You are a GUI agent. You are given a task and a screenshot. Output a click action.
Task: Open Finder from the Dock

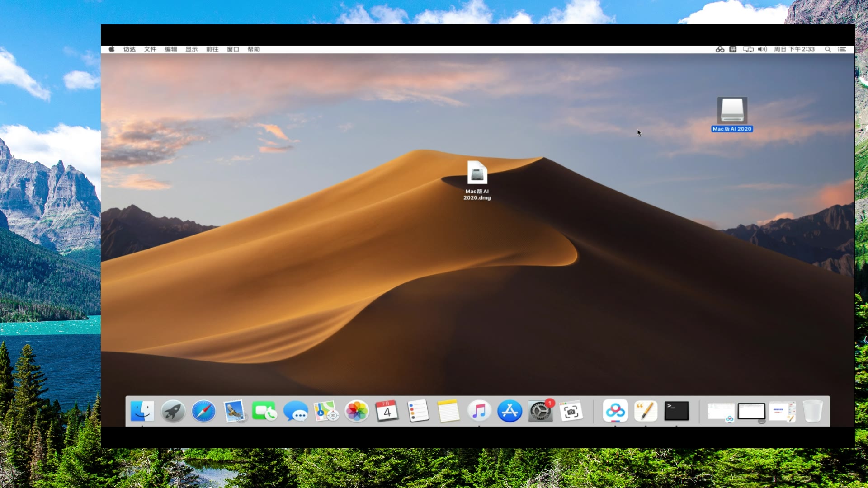click(x=142, y=411)
